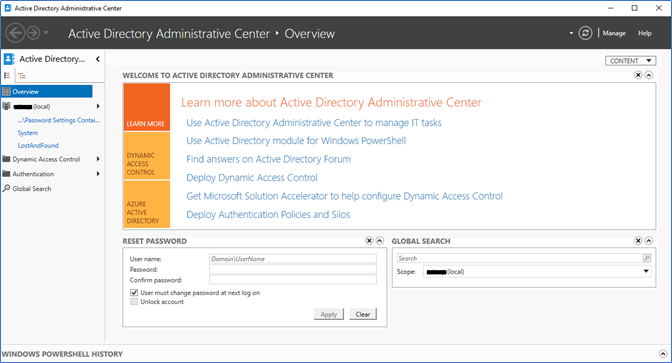Viewport: 672px width, 363px height.
Task: Focus the Confirm password field
Action: (293, 280)
